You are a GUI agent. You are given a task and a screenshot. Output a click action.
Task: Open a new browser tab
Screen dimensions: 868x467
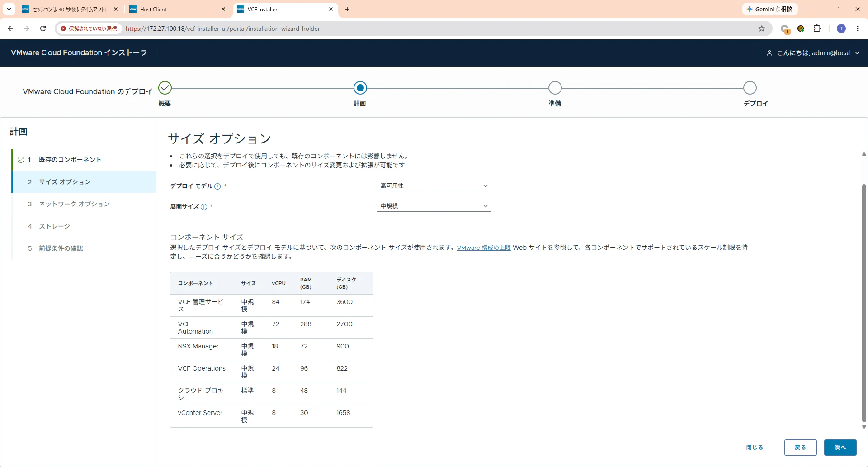pos(347,9)
